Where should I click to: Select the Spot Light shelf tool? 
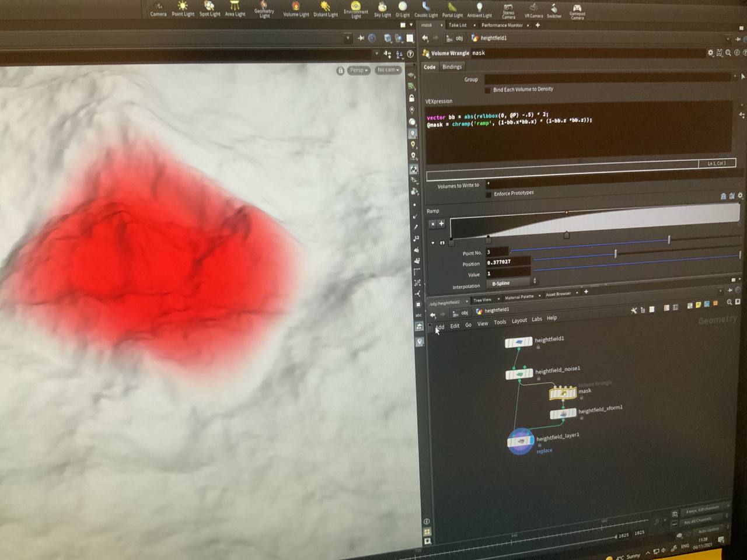(210, 9)
